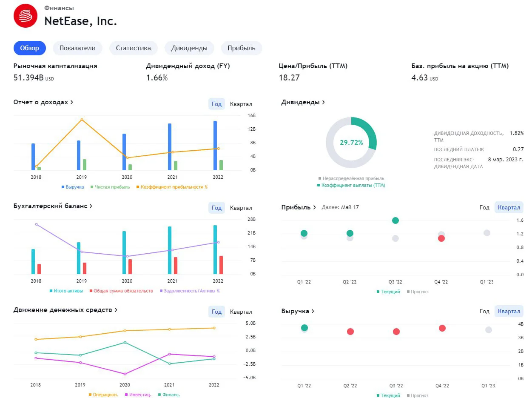Click the 2020 financing cash flow peak point
Screen dimensions: 532x398
point(125,342)
